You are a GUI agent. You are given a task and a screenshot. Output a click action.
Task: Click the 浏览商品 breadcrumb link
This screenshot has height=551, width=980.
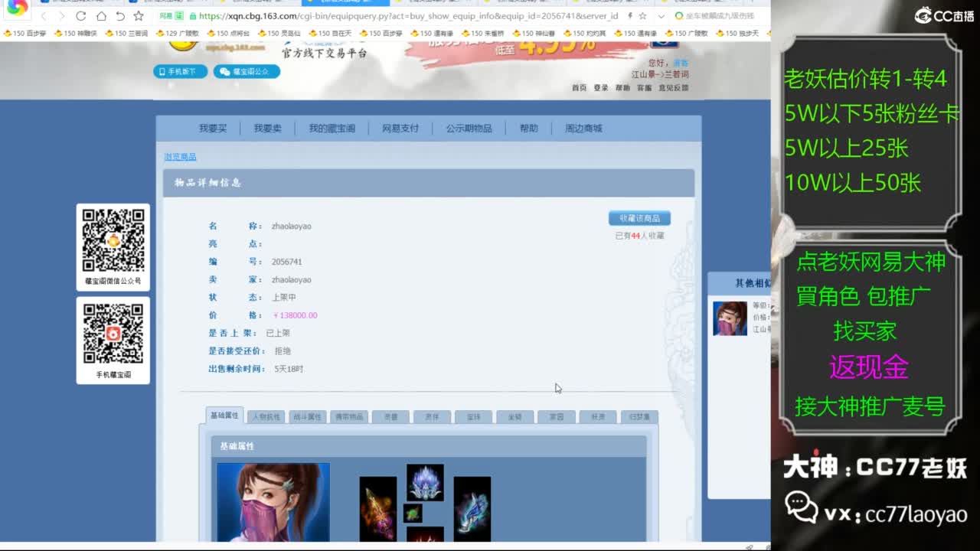pyautogui.click(x=180, y=157)
